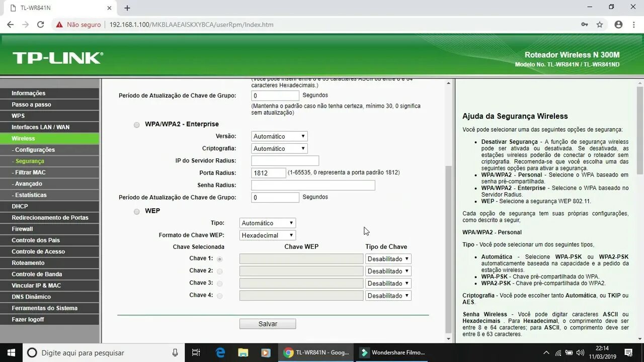Click the TL-WR841N browser tab
Screen dimensions: 644x362
[x=60, y=8]
